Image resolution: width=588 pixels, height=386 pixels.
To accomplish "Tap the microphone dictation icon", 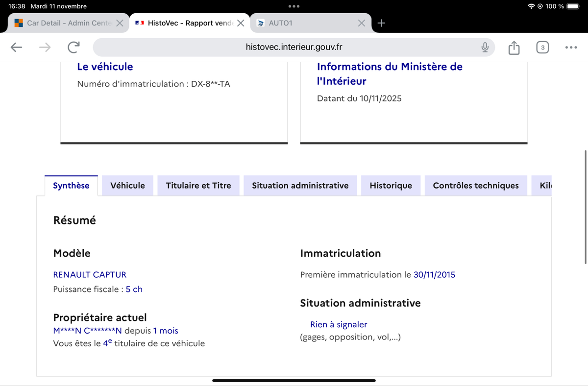I will click(485, 47).
